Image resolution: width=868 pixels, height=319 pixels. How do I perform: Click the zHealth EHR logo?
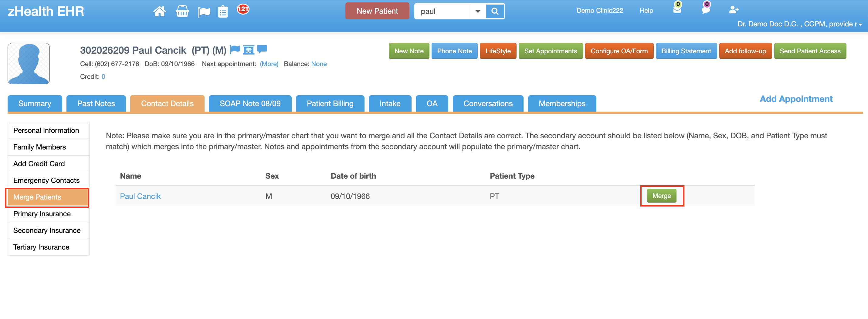tap(46, 12)
